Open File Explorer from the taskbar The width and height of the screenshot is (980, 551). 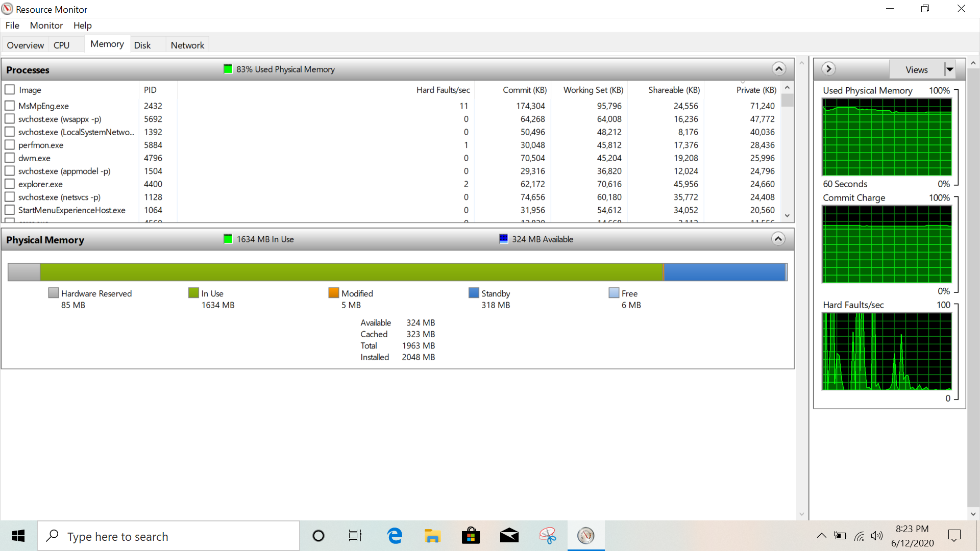(432, 536)
